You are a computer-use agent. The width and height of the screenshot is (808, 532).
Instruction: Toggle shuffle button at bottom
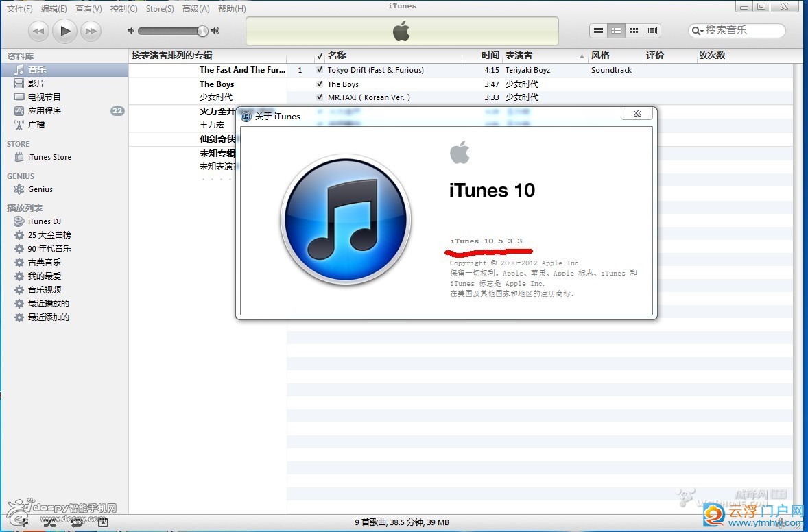[x=50, y=522]
